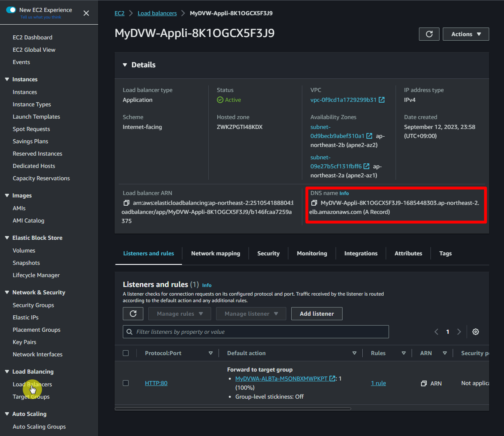
Task: Toggle the New EC2 Experience switch
Action: pyautogui.click(x=11, y=10)
